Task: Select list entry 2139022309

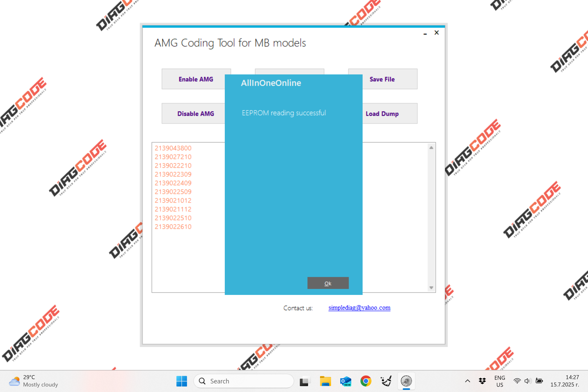Action: point(173,174)
